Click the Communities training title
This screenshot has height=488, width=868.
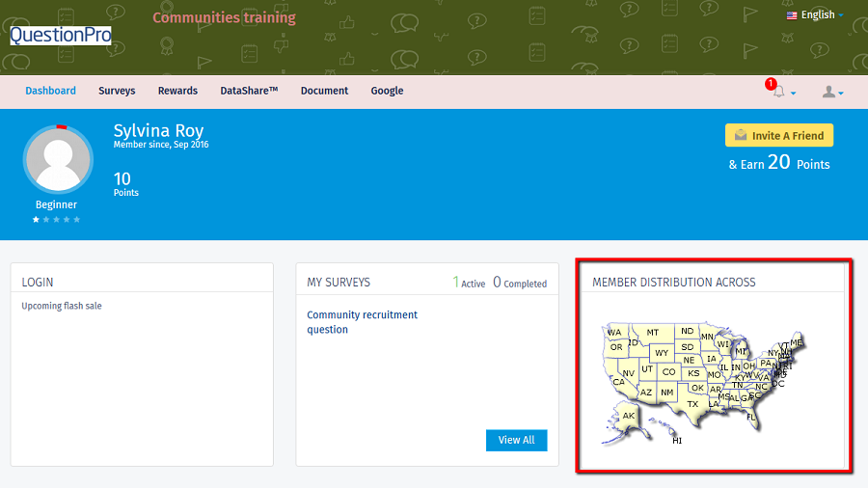(x=224, y=17)
